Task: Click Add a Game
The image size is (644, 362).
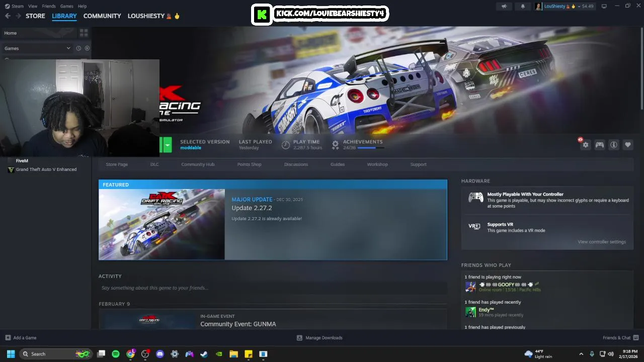Action: tap(21, 338)
